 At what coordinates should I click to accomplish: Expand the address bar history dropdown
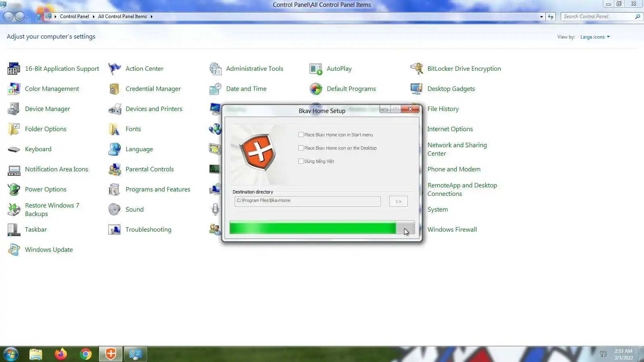[x=541, y=16]
